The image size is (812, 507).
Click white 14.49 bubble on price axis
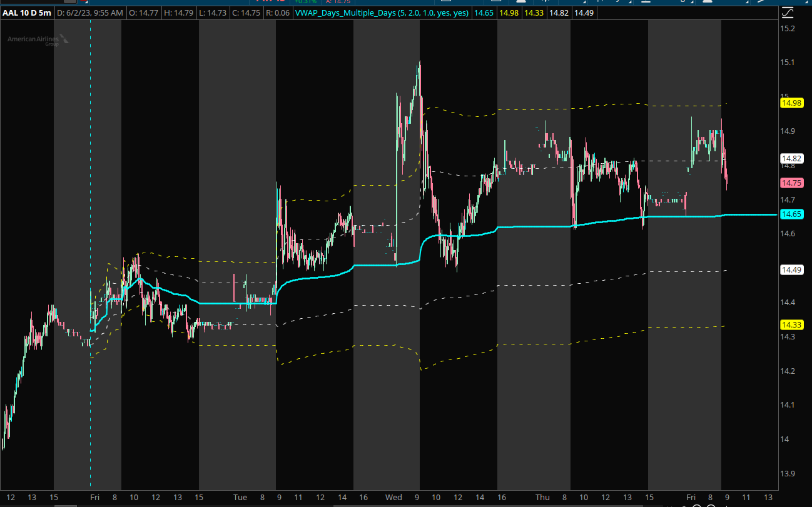point(791,269)
